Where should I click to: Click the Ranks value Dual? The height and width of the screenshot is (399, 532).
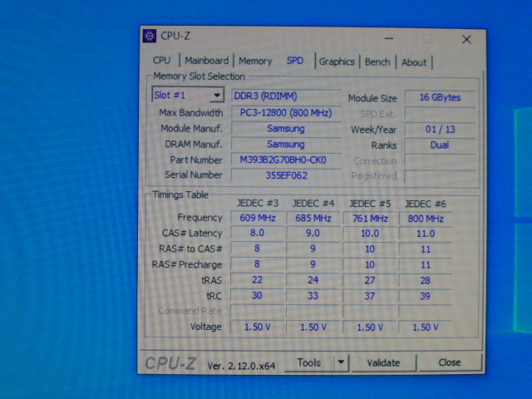coord(440,145)
